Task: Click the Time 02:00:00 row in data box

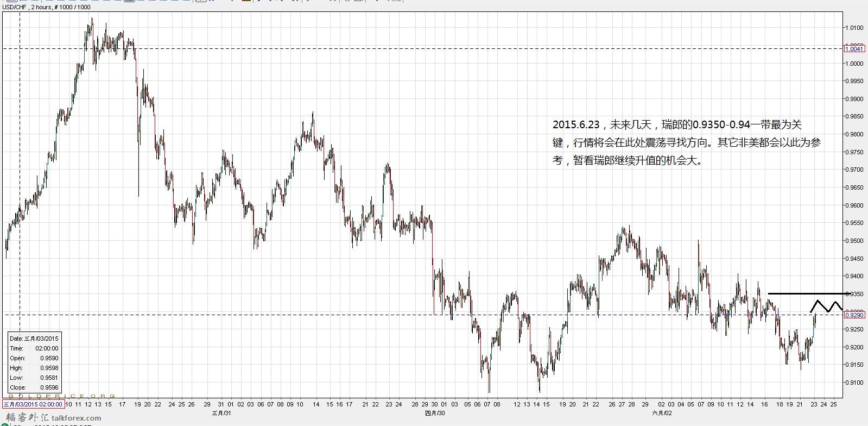Action: (x=34, y=348)
